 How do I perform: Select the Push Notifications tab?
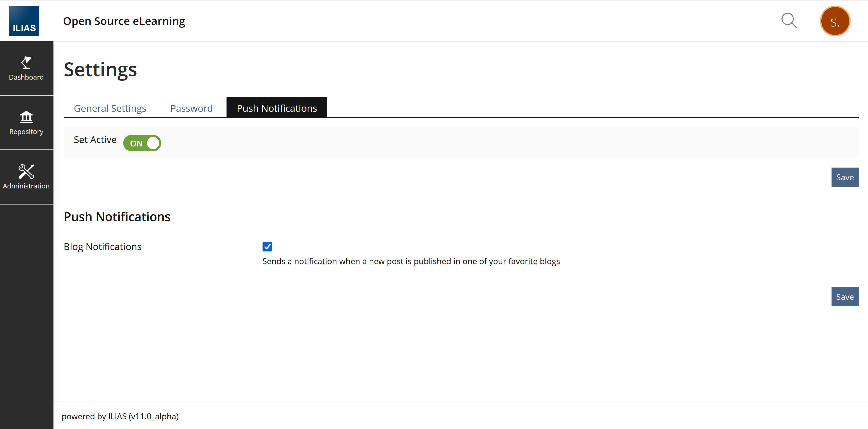pyautogui.click(x=277, y=108)
